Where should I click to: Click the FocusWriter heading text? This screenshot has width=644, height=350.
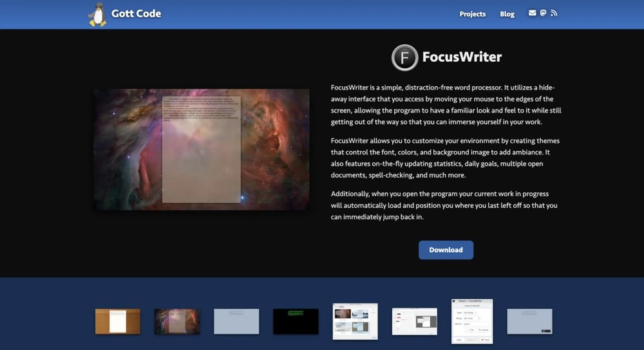click(462, 57)
